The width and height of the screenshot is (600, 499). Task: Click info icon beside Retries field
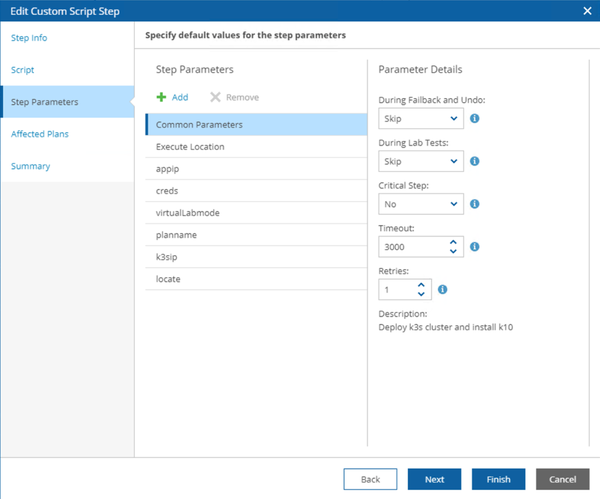tap(442, 290)
